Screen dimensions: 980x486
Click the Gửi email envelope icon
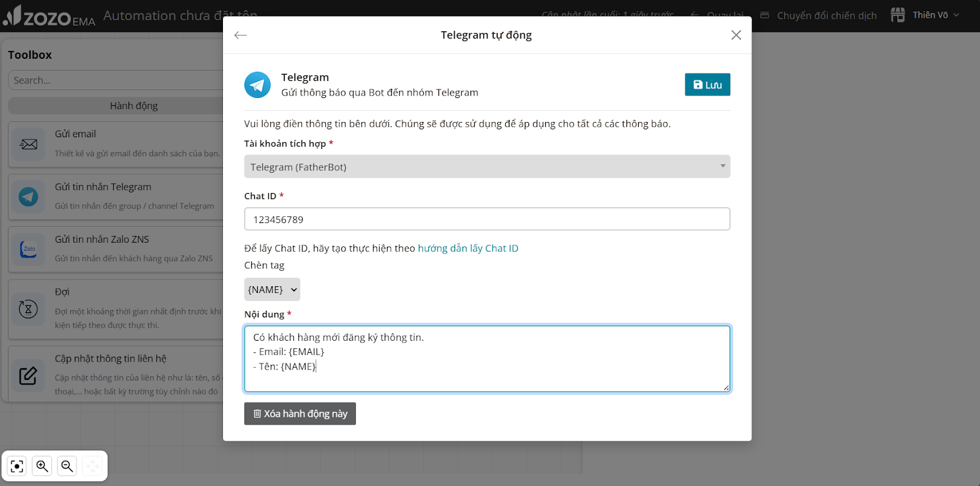pyautogui.click(x=28, y=145)
